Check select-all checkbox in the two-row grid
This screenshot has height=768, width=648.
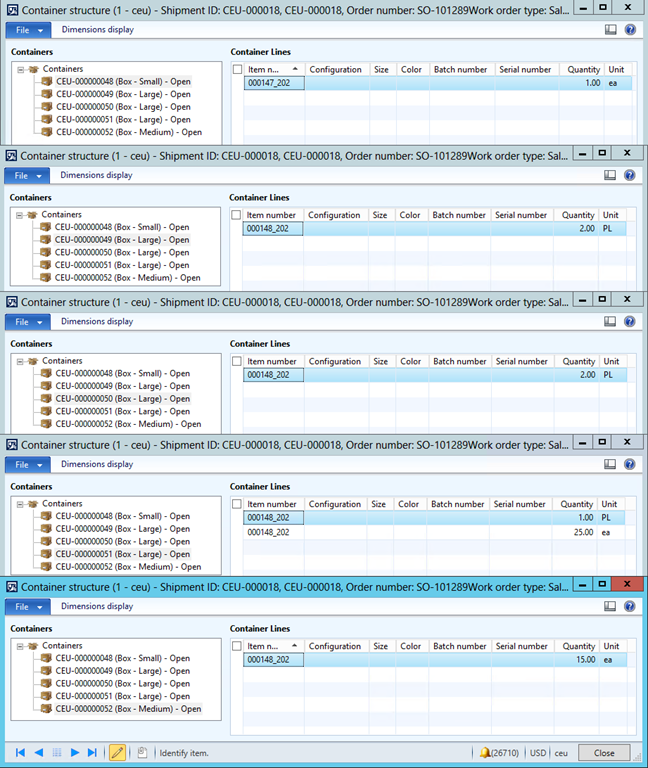pyautogui.click(x=237, y=505)
